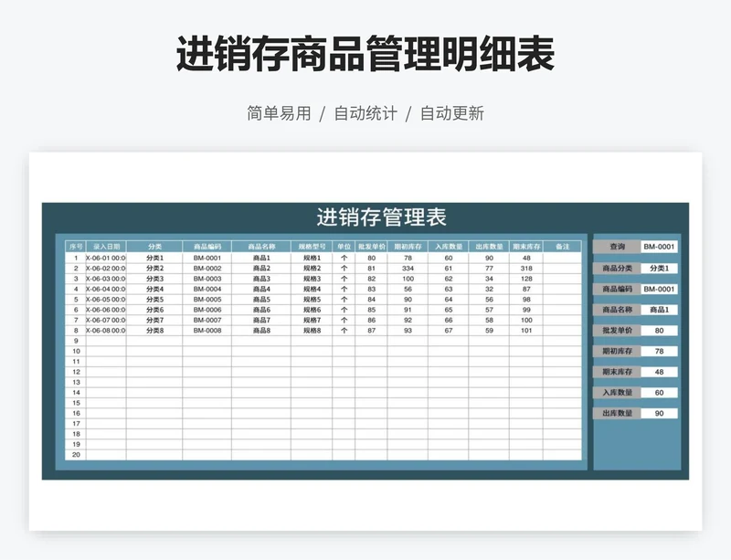This screenshot has height=560, width=731.
Task: Select the 商品编码 result cell BM-0001
Action: pyautogui.click(x=660, y=288)
